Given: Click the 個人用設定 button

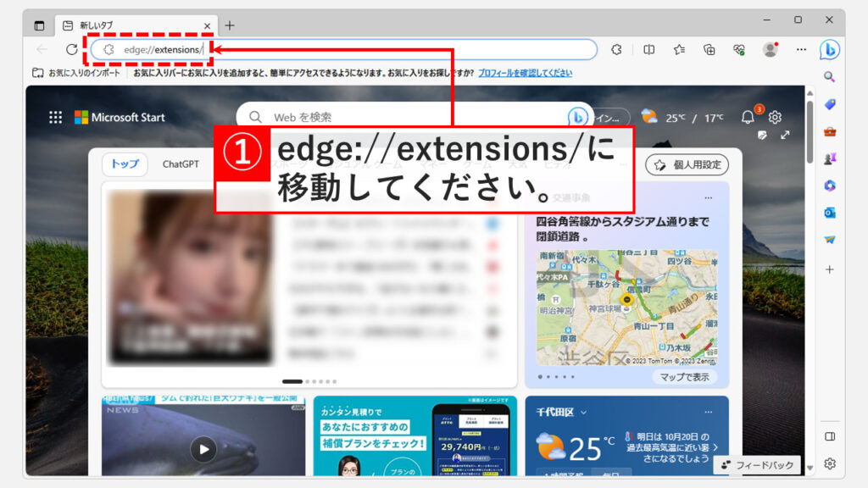Looking at the screenshot, I should coord(687,165).
